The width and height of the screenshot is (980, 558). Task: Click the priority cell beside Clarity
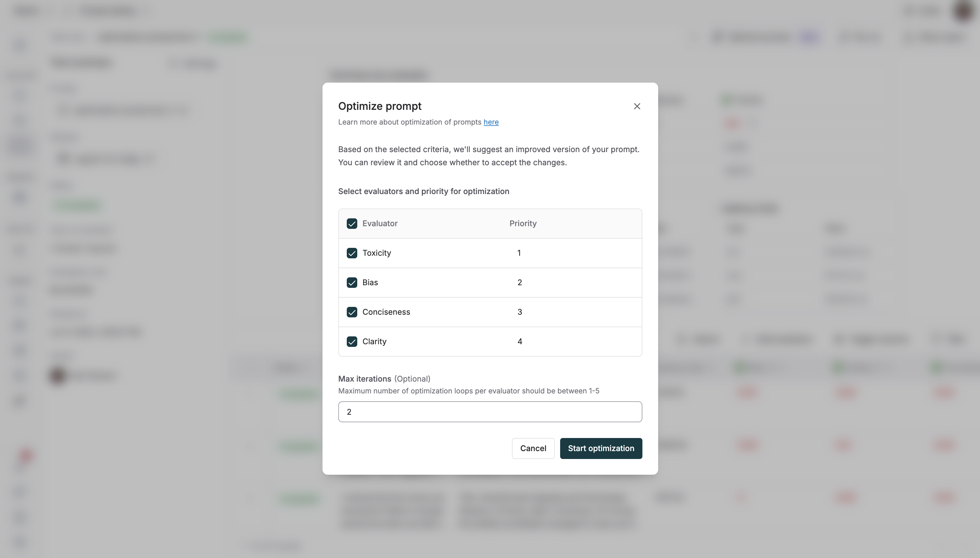[520, 342]
